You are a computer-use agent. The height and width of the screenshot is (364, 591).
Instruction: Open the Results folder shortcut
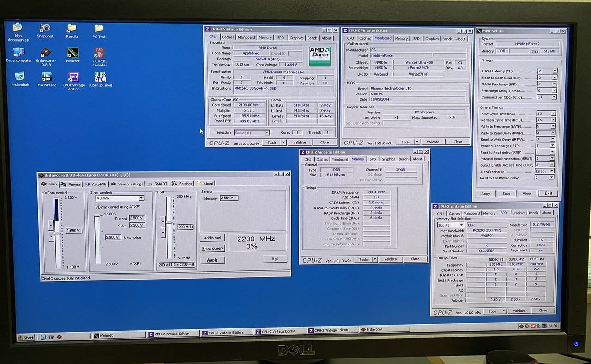coord(72,31)
